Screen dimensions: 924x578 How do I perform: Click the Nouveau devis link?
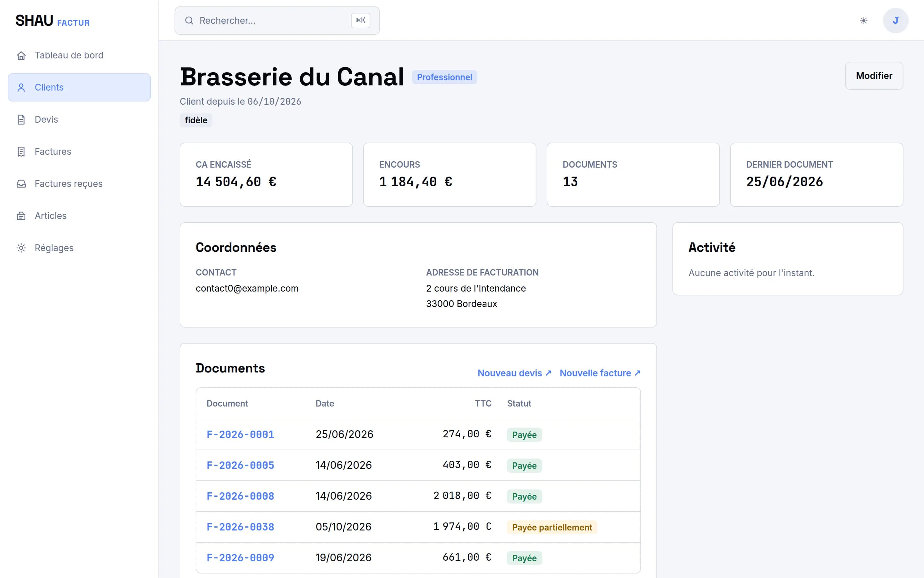coord(514,373)
